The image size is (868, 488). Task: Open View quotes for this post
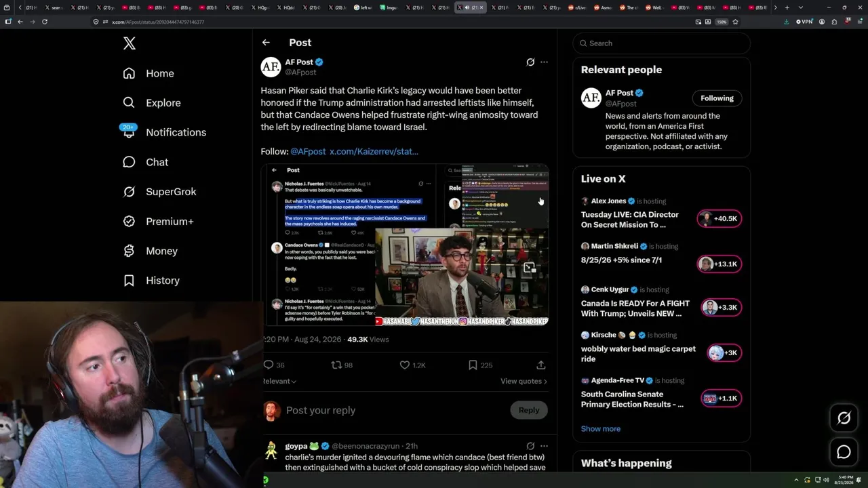point(524,381)
